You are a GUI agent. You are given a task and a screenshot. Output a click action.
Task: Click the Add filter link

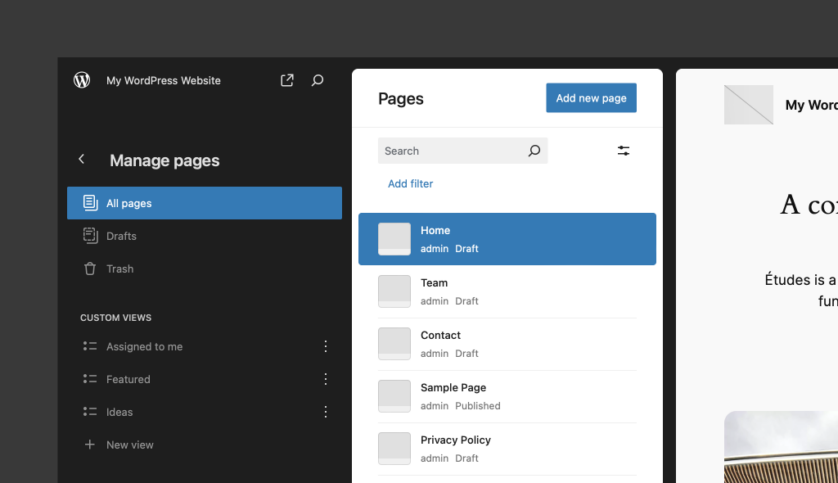click(410, 184)
